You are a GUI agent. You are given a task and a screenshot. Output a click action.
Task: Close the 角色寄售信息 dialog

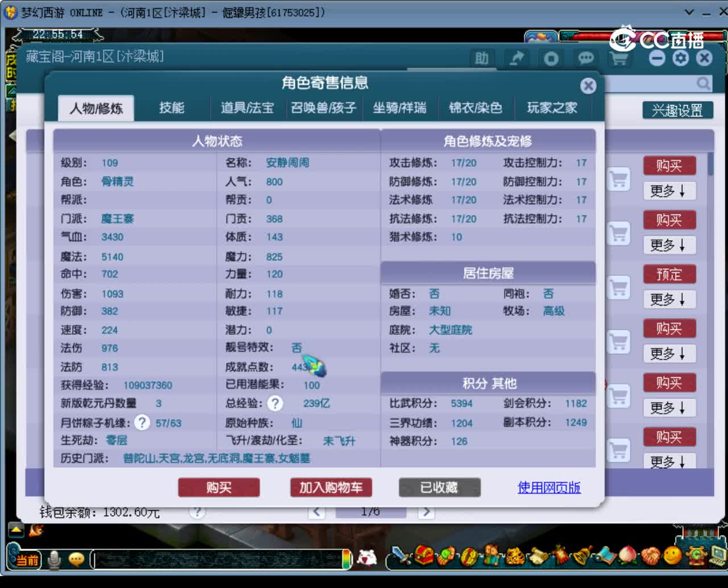[x=588, y=86]
